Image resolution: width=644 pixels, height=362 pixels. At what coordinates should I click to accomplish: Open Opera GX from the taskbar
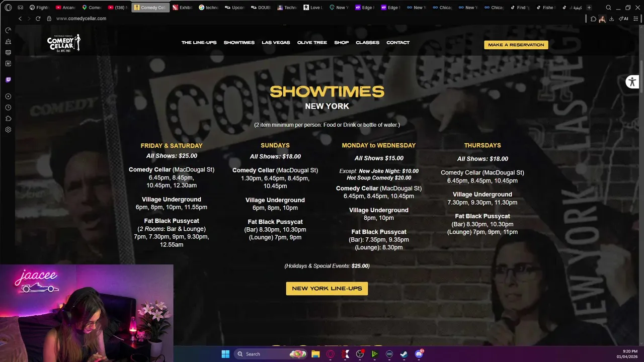pyautogui.click(x=330, y=354)
